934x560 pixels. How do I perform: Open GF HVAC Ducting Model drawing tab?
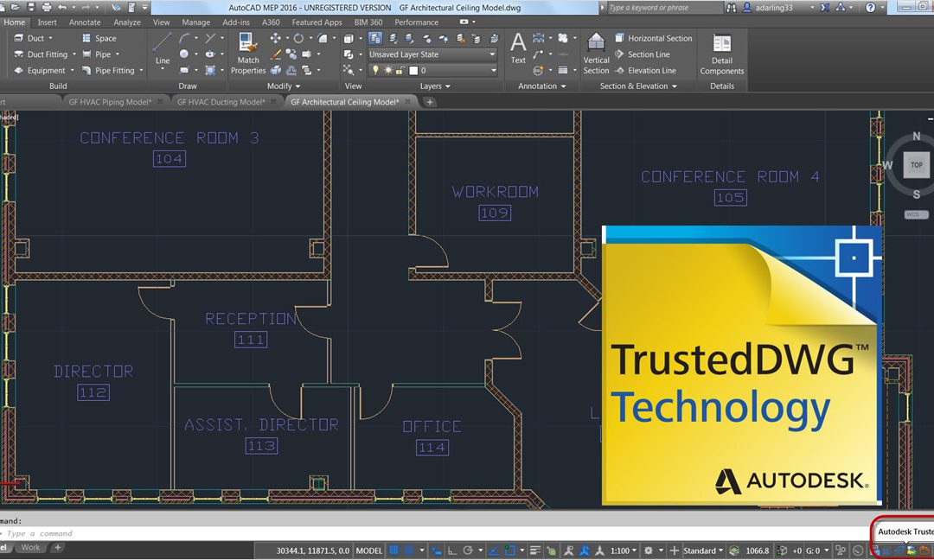(x=221, y=102)
